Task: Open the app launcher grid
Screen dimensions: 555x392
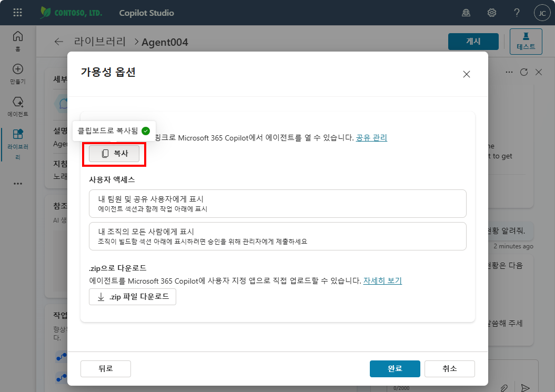Action: (x=17, y=13)
